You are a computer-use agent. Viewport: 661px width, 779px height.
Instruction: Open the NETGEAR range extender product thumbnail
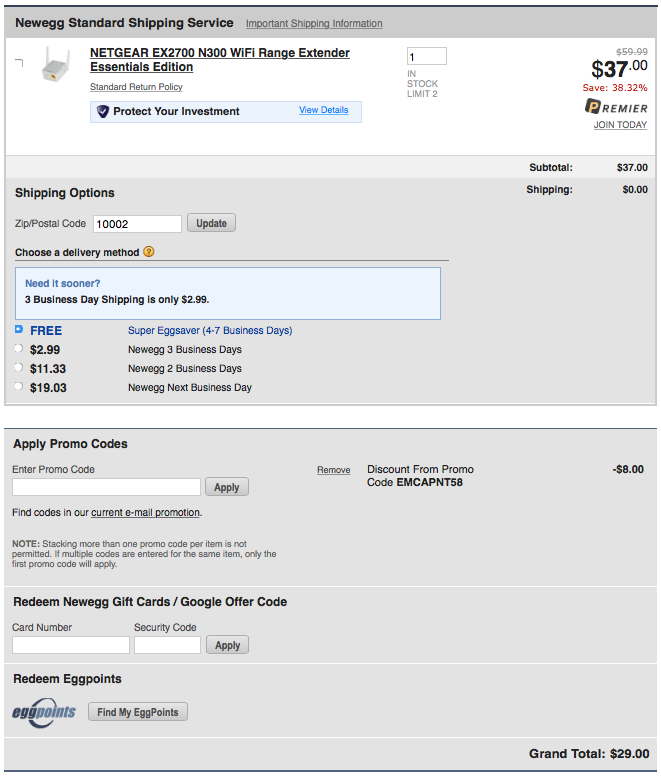coord(56,64)
